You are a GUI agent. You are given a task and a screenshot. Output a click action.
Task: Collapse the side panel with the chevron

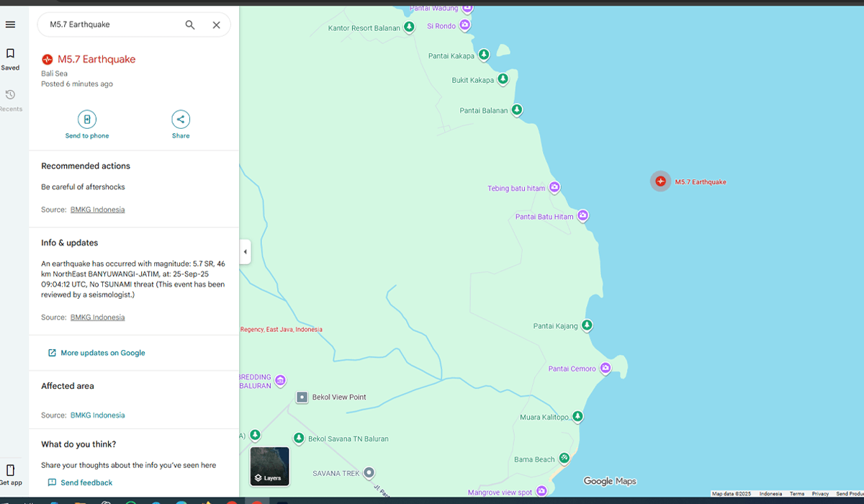click(x=245, y=252)
